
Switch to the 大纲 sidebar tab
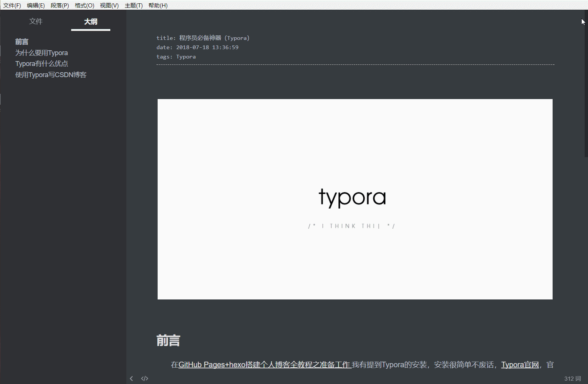coord(91,22)
